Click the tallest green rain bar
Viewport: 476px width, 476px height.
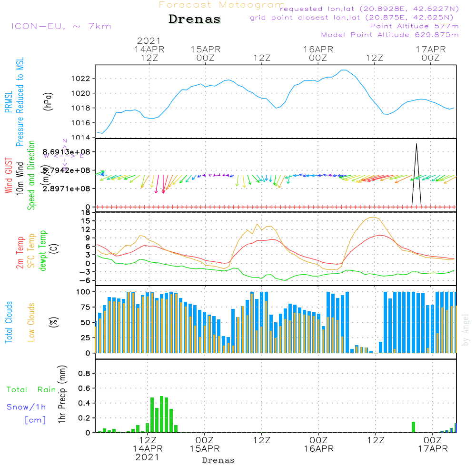click(x=161, y=415)
